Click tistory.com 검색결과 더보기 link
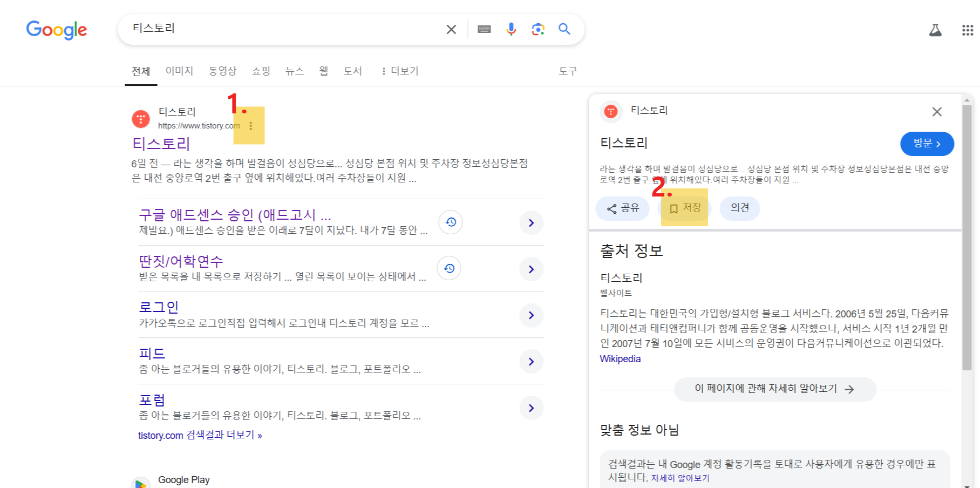 point(200,435)
